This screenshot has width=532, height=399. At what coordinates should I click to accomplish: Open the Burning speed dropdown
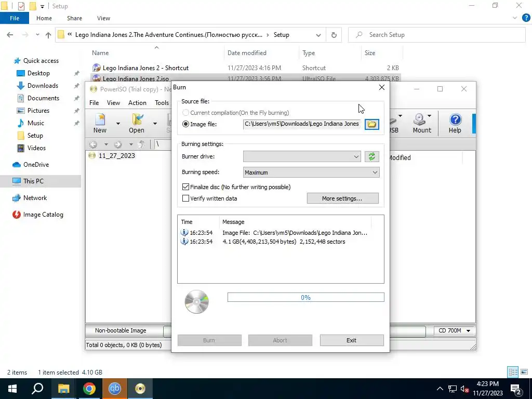[311, 172]
